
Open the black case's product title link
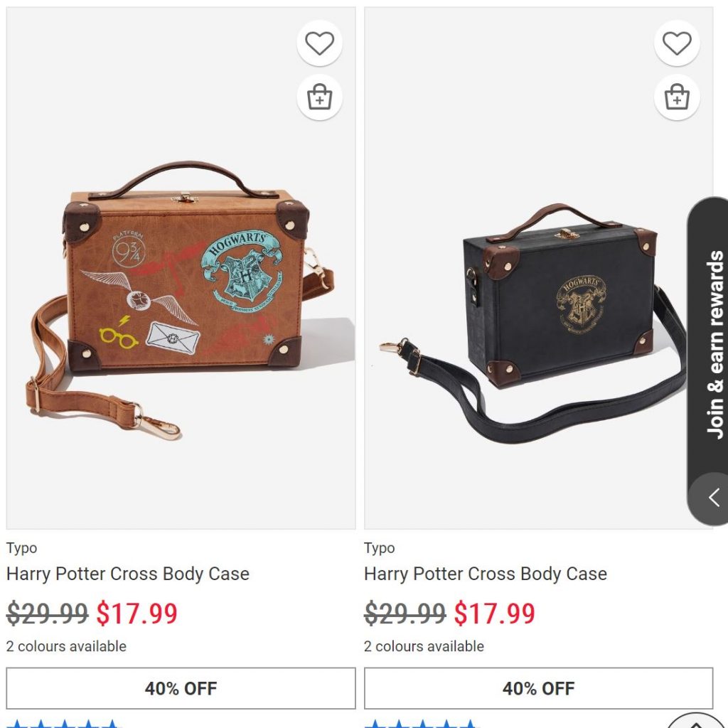(x=486, y=574)
